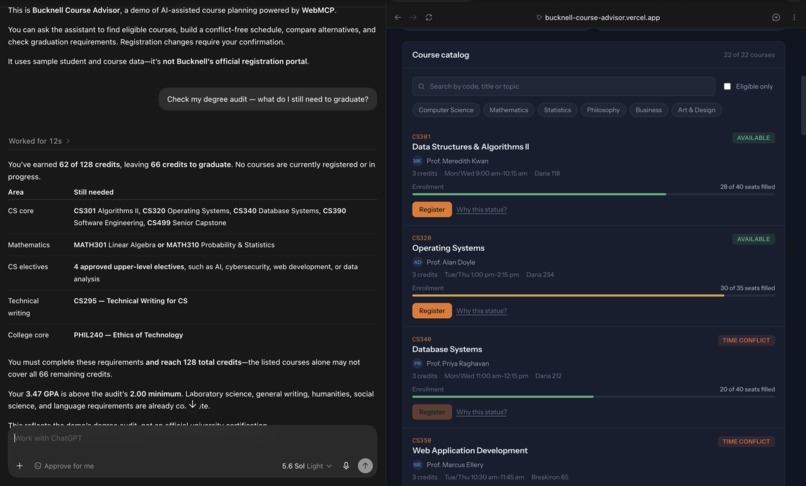The width and height of the screenshot is (806, 486).
Task: Click the site security icon in address bar
Action: tap(539, 17)
